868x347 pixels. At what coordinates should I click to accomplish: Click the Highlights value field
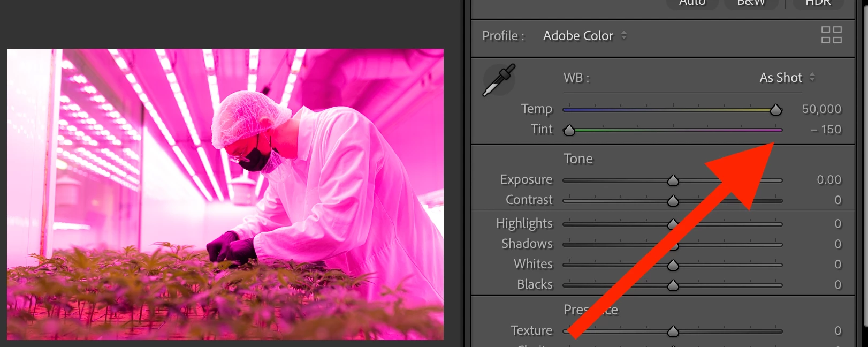838,224
